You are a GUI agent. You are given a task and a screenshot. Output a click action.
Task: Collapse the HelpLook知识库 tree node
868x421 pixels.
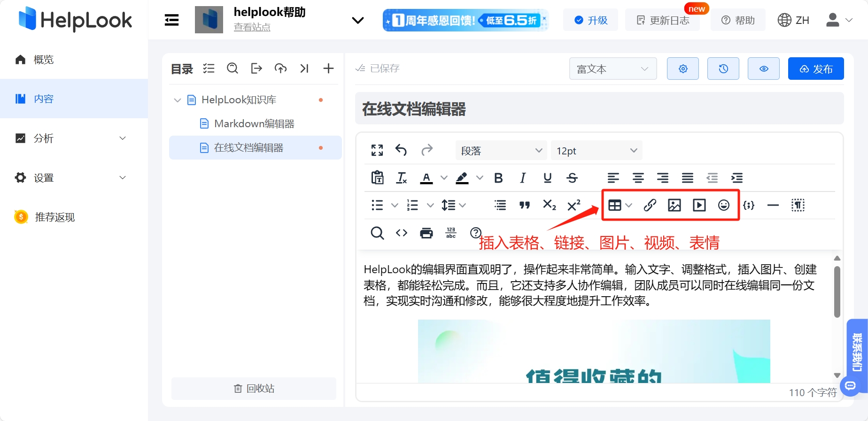[x=178, y=100]
